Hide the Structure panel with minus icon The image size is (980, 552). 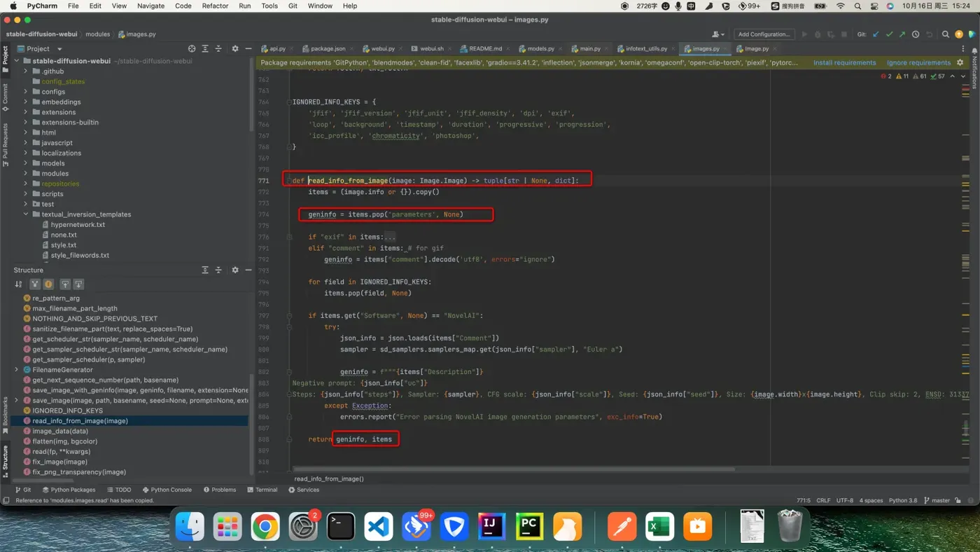(248, 270)
